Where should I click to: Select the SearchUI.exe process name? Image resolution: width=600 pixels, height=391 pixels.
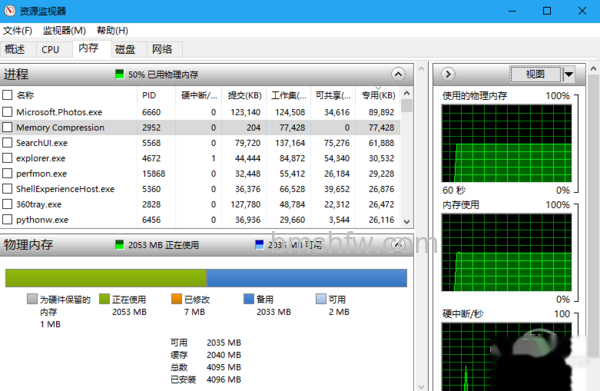pos(42,143)
